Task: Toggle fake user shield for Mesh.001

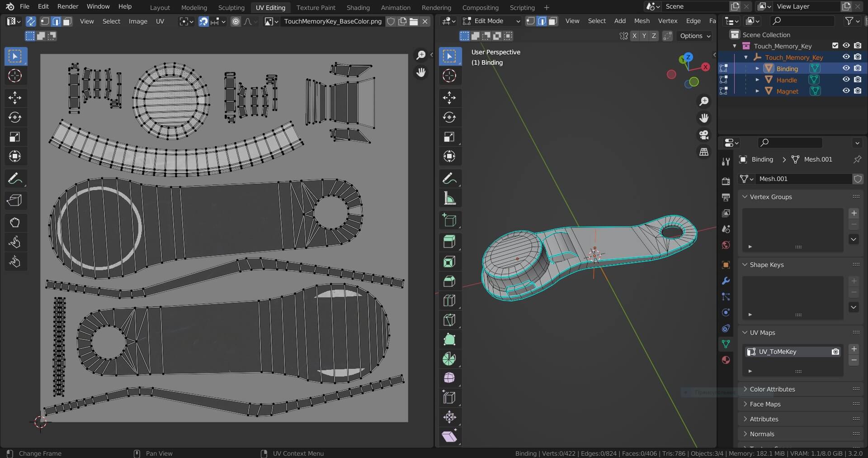Action: point(858,179)
